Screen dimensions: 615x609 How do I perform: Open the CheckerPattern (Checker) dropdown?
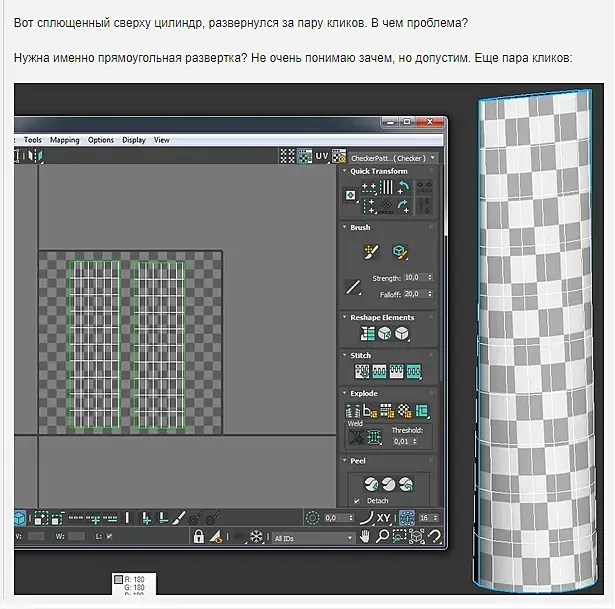click(x=393, y=158)
